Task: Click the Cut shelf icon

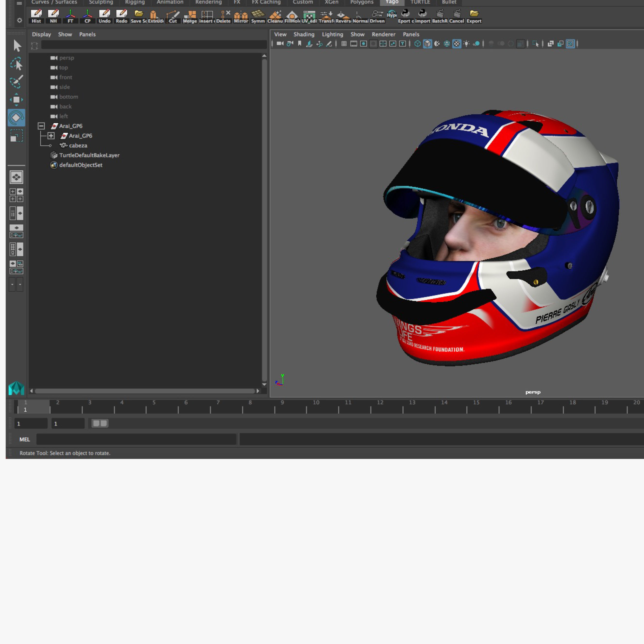Action: 173,16
